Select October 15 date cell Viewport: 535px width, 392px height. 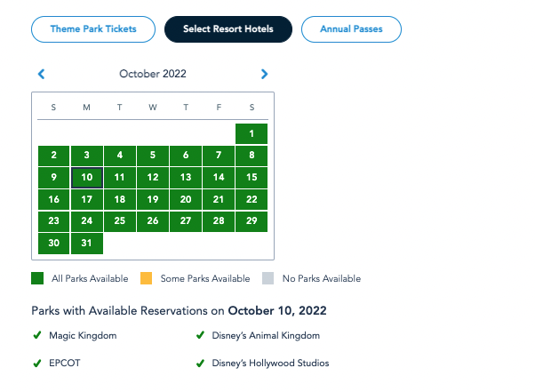point(252,178)
